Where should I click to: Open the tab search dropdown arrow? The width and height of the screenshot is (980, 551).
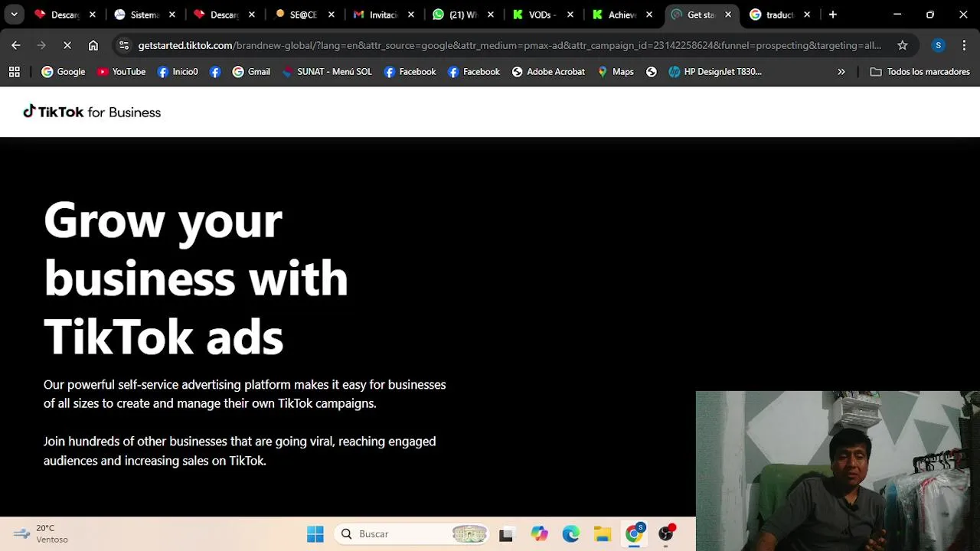click(x=14, y=15)
